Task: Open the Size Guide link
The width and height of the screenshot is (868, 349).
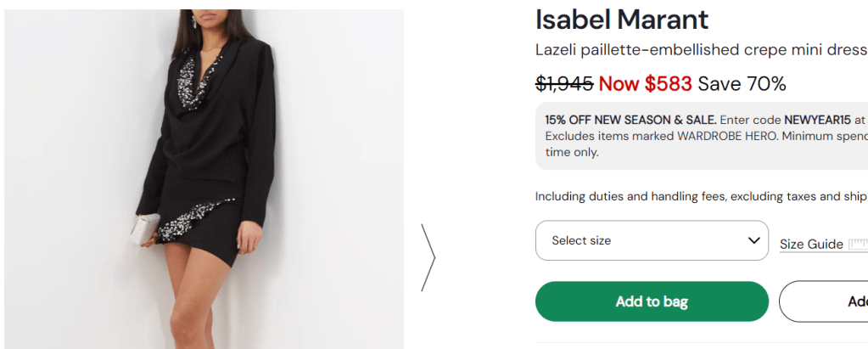Action: pyautogui.click(x=810, y=245)
